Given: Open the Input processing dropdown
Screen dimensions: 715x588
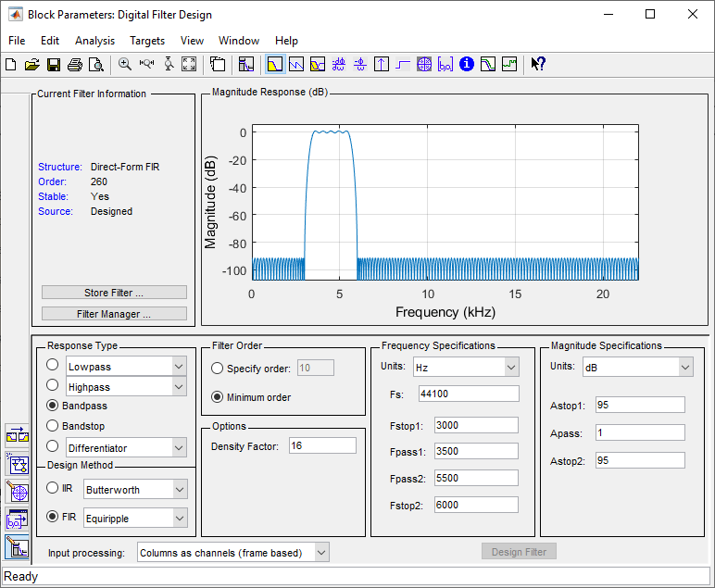Looking at the screenshot, I should pos(320,553).
